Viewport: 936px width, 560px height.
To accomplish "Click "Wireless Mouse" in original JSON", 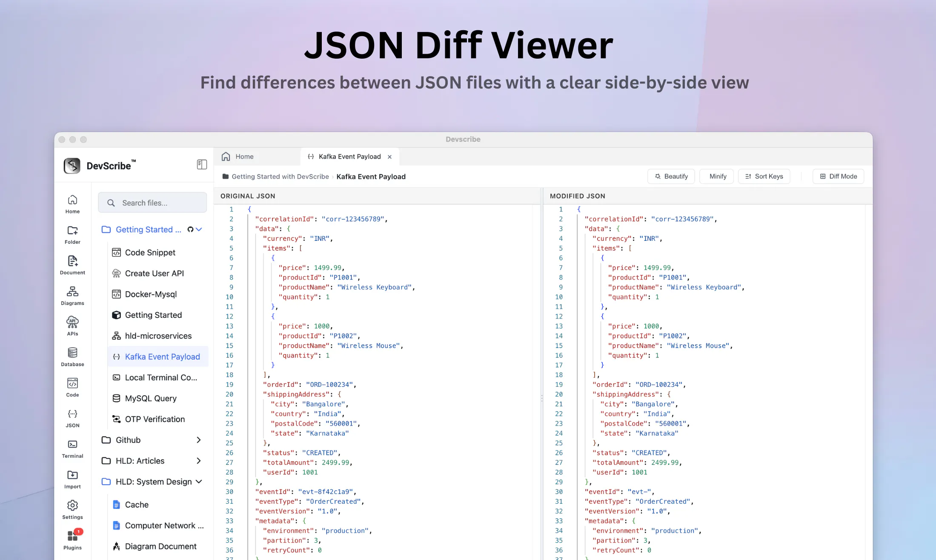I will [369, 346].
